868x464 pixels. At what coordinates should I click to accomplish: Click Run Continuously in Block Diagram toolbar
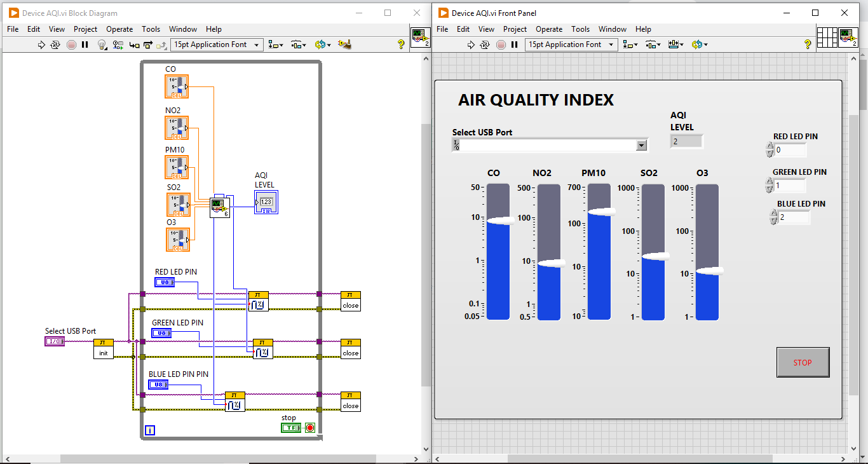55,44
